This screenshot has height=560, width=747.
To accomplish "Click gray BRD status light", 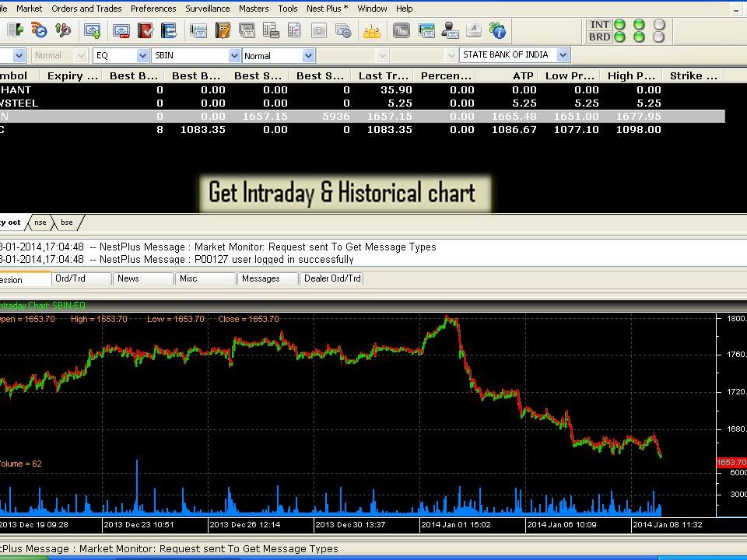I will (659, 37).
